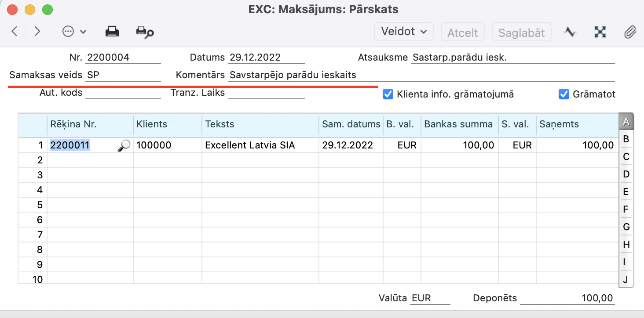
Task: Open the Veidot dropdown menu
Action: pos(404,32)
